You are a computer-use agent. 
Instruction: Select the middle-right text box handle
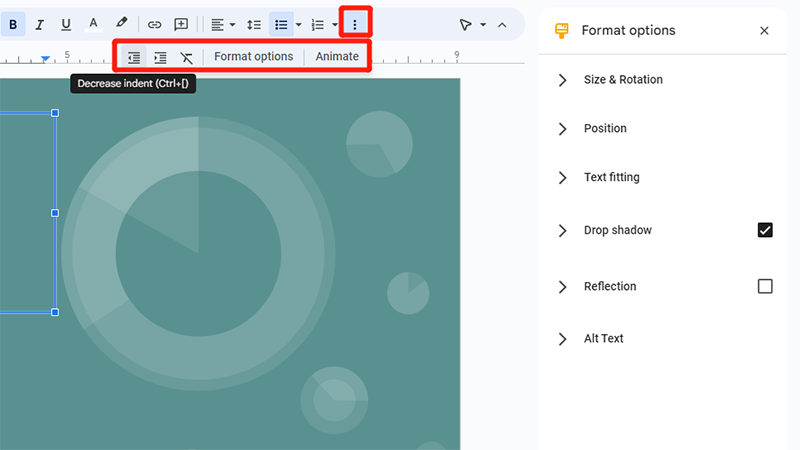[55, 213]
